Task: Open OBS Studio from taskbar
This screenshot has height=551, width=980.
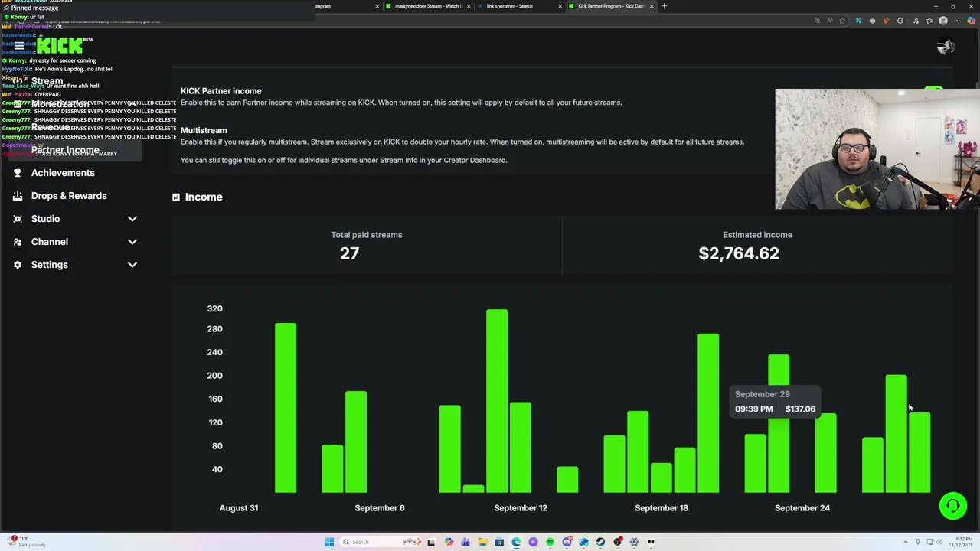Action: click(x=617, y=542)
